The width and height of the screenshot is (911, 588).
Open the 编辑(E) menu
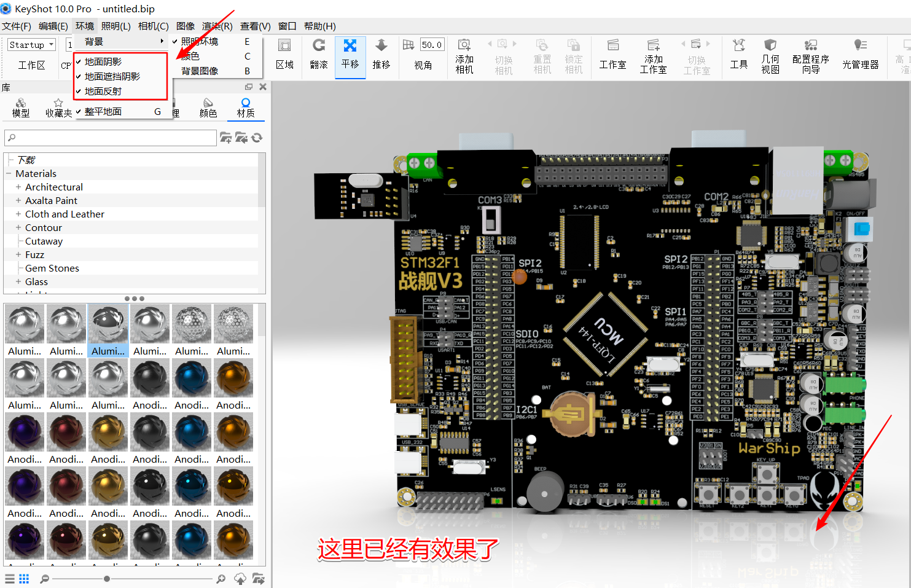pos(53,26)
